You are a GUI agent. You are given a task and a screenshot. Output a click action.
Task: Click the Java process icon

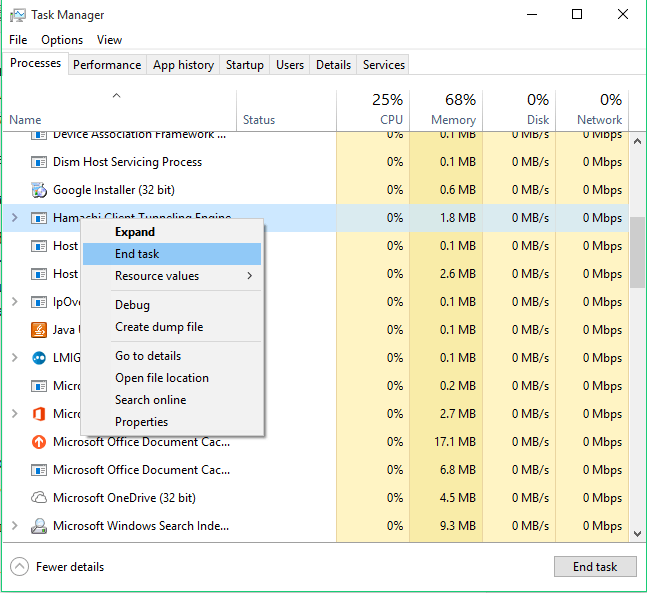39,330
